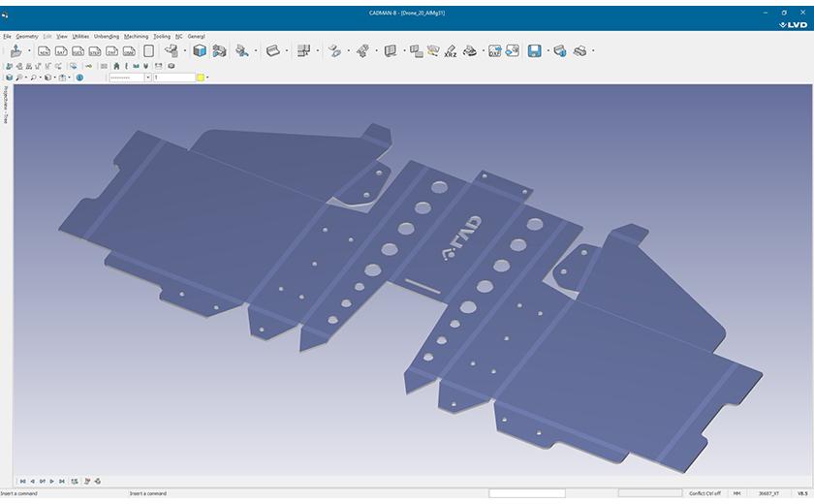Open the Tooling menu
The image size is (814, 504).
(162, 36)
